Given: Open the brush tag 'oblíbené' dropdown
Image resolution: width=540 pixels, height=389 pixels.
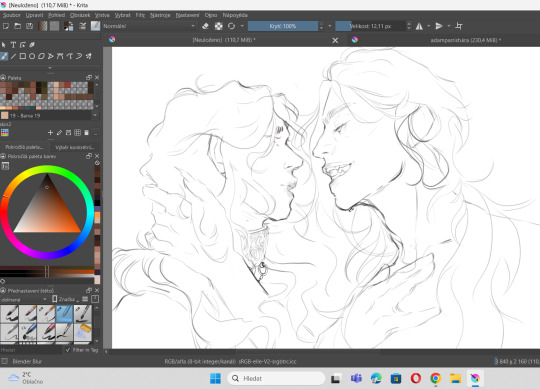Looking at the screenshot, I should (x=24, y=299).
